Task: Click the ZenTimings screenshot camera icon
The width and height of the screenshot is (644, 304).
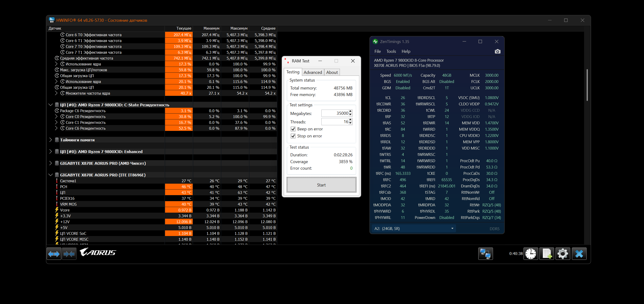Action: point(497,51)
